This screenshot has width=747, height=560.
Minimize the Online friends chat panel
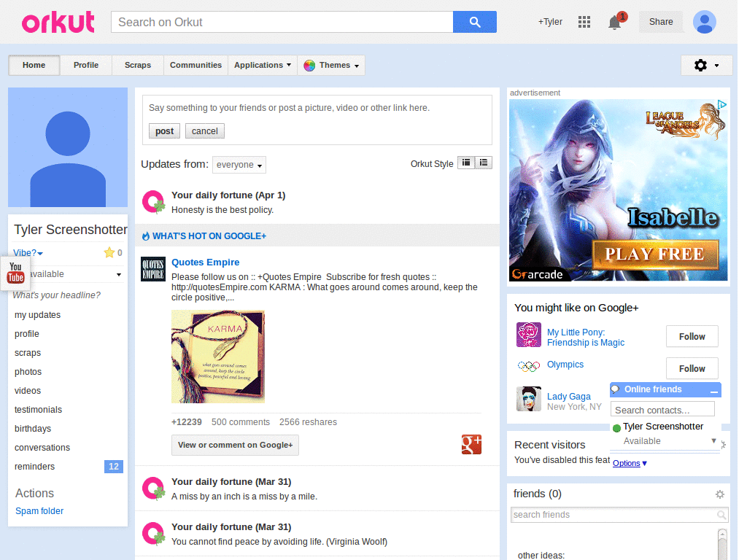pyautogui.click(x=714, y=390)
